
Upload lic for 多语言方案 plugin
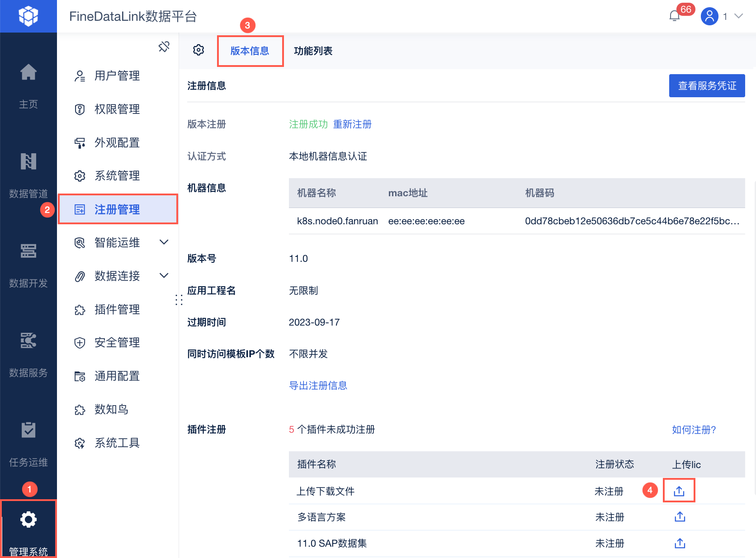(x=680, y=517)
